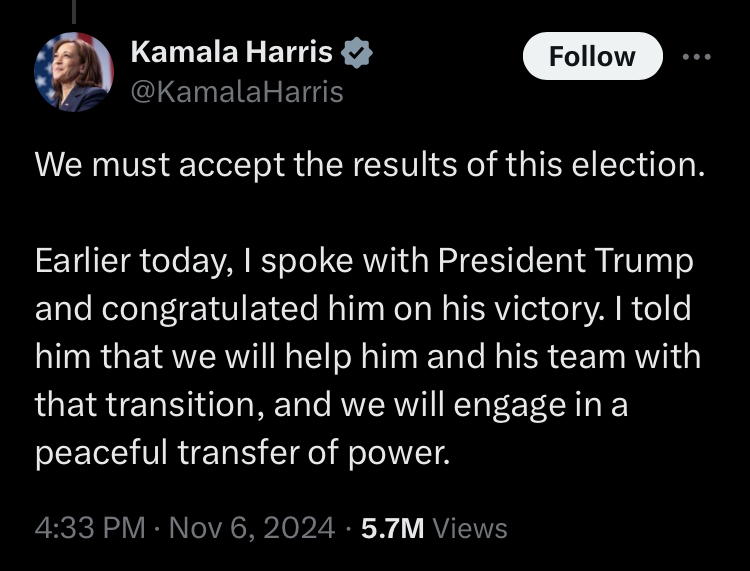This screenshot has height=571, width=750.
Task: Click the sentence about accepting election results
Action: point(364,165)
